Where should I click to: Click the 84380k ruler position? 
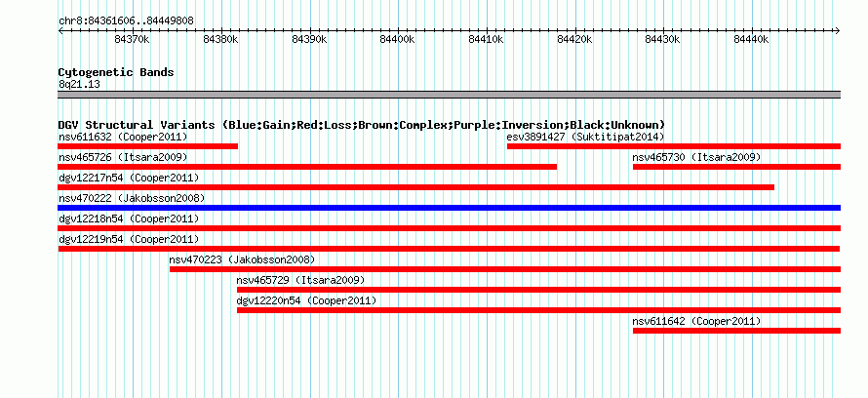pyautogui.click(x=220, y=40)
